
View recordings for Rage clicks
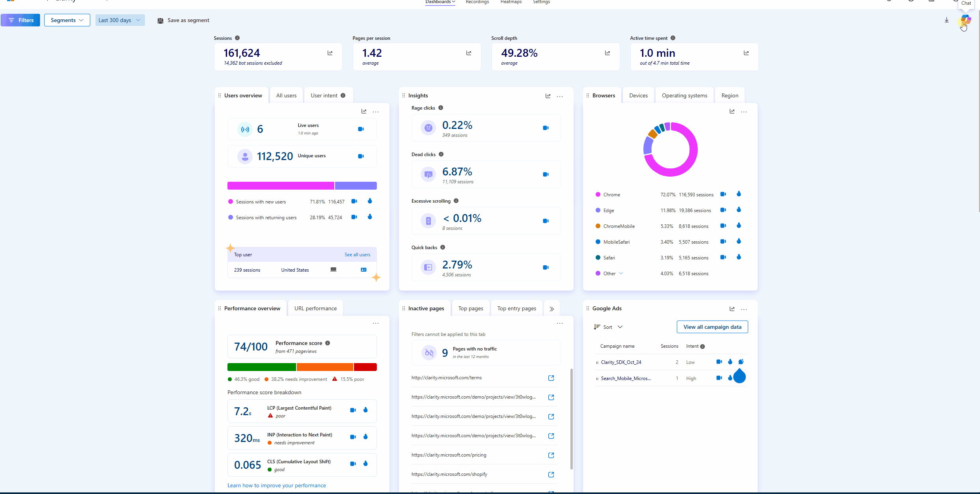point(546,128)
